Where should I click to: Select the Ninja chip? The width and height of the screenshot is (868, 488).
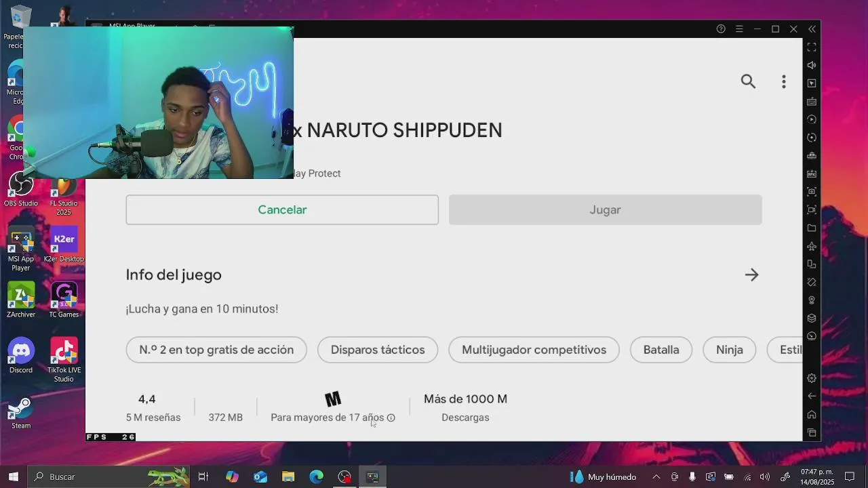click(730, 350)
